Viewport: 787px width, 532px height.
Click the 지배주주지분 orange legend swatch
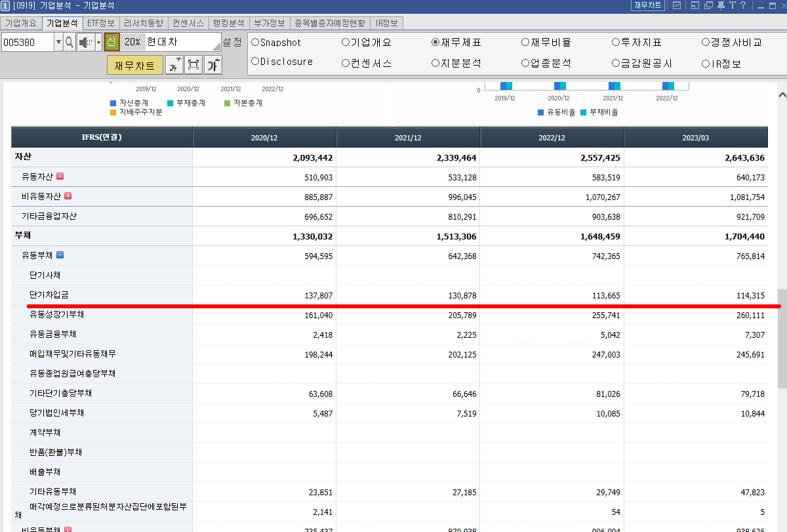113,112
